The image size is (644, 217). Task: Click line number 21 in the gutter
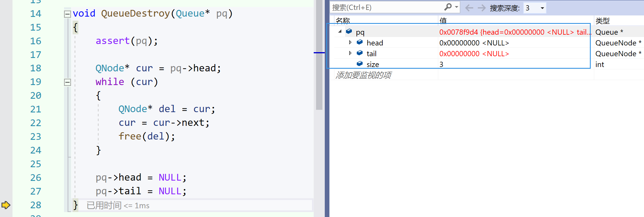(36, 109)
